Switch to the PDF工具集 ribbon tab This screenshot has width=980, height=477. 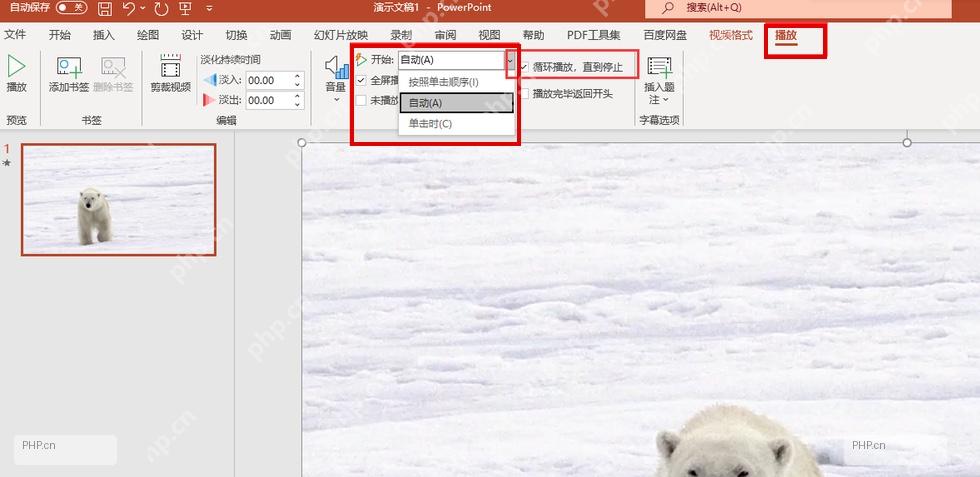594,35
